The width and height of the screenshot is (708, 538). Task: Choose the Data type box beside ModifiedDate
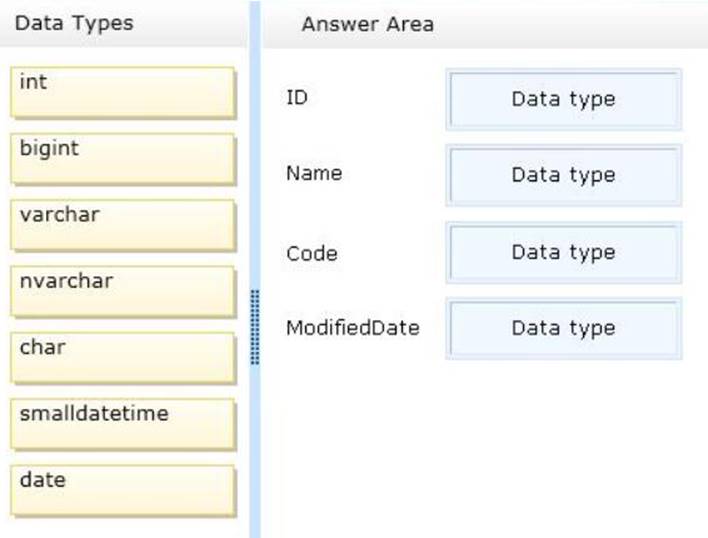pos(563,328)
